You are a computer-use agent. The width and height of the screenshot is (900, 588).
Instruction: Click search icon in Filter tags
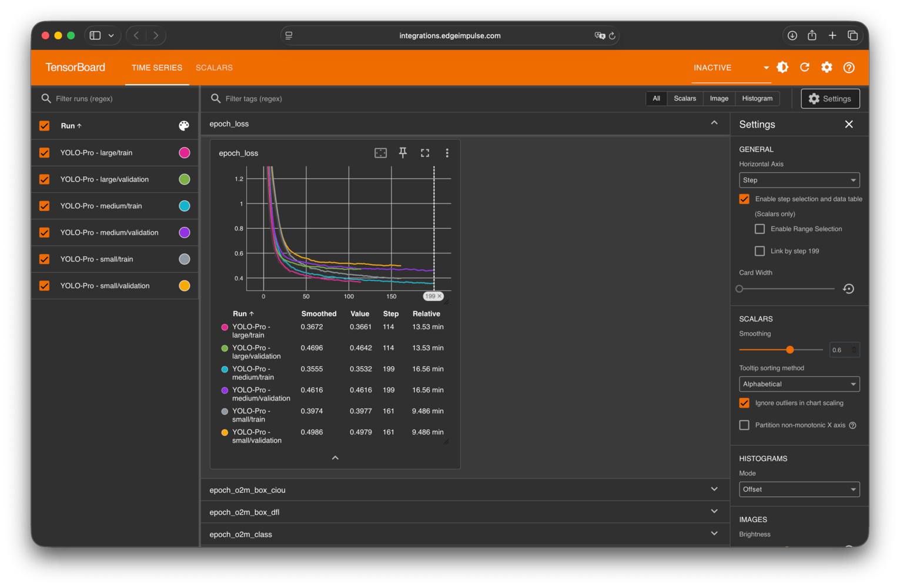216,98
